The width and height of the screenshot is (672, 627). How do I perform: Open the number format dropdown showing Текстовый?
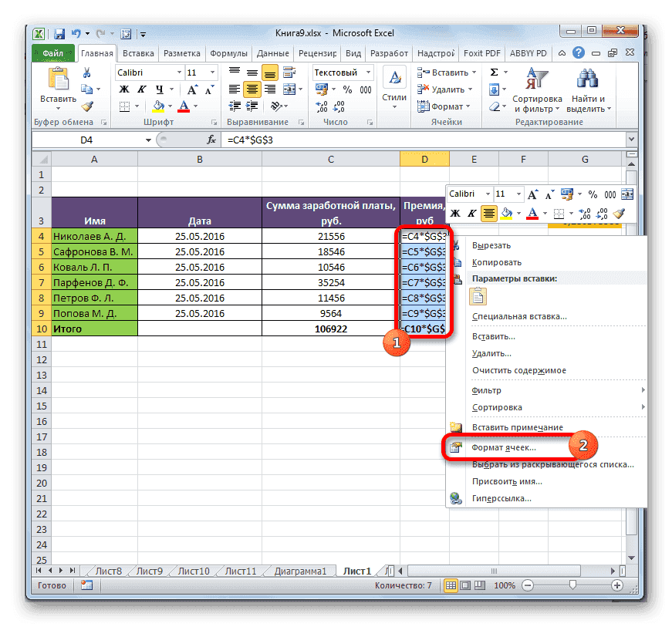(x=342, y=71)
